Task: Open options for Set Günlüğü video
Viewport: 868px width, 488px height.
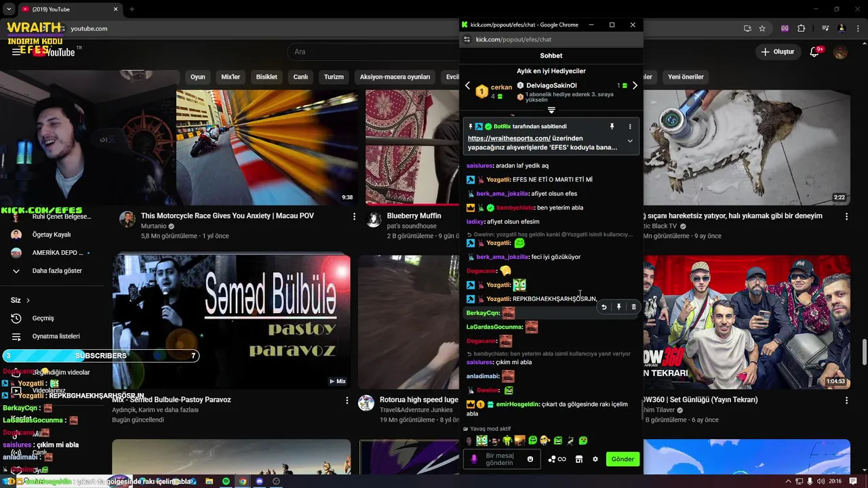Action: [x=846, y=400]
